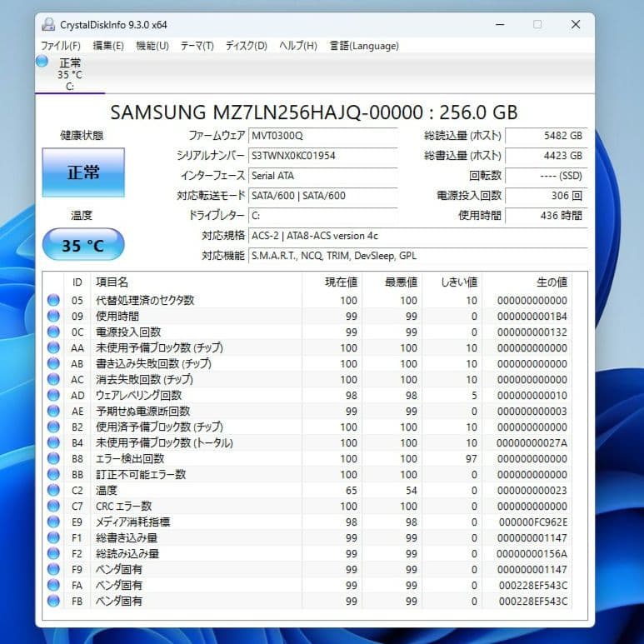Open the ディスク(D) menu
The height and width of the screenshot is (644, 644).
(x=247, y=46)
